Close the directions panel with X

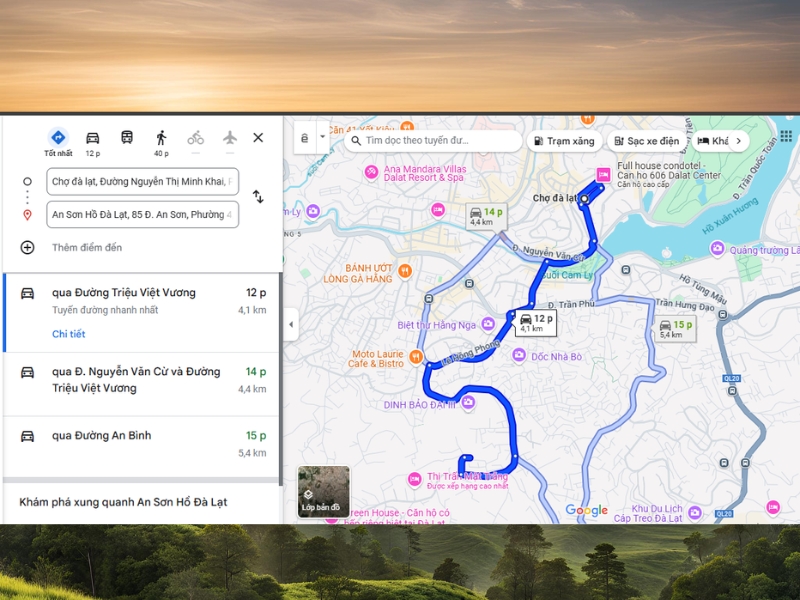point(258,138)
